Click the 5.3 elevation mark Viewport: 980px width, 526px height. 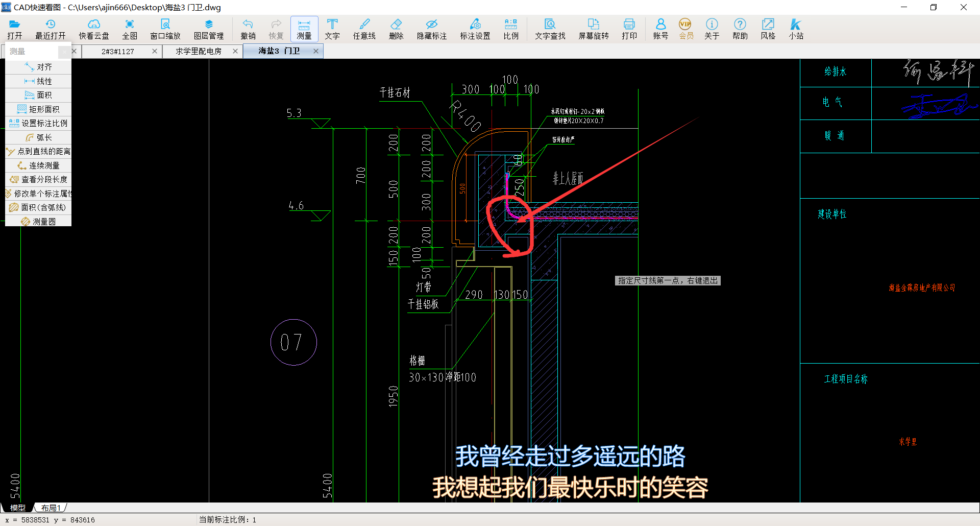294,113
